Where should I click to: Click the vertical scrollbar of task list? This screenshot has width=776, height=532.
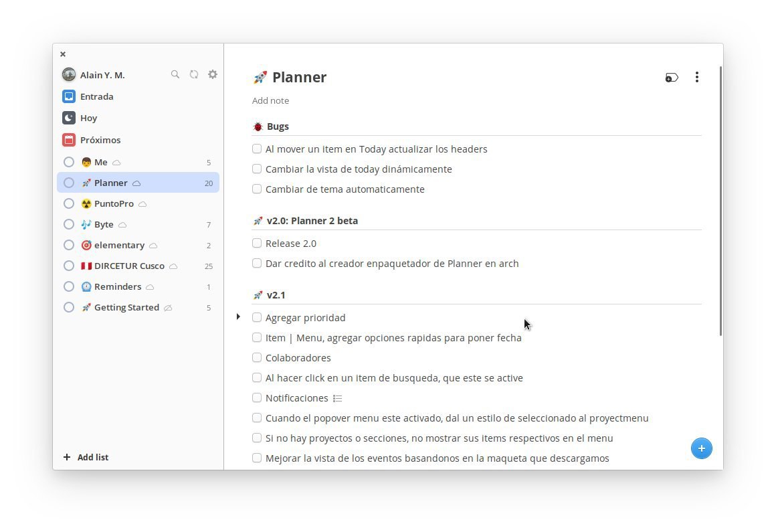(720, 201)
